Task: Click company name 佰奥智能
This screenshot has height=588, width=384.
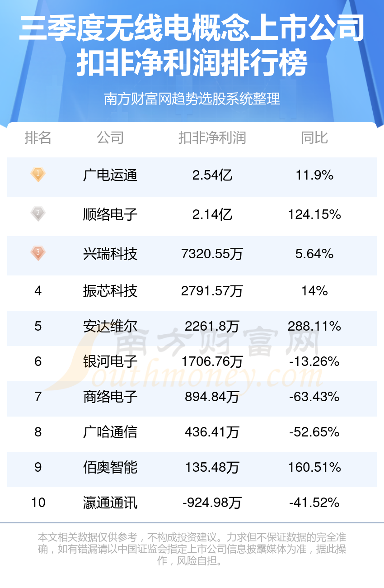Action: click(x=110, y=467)
